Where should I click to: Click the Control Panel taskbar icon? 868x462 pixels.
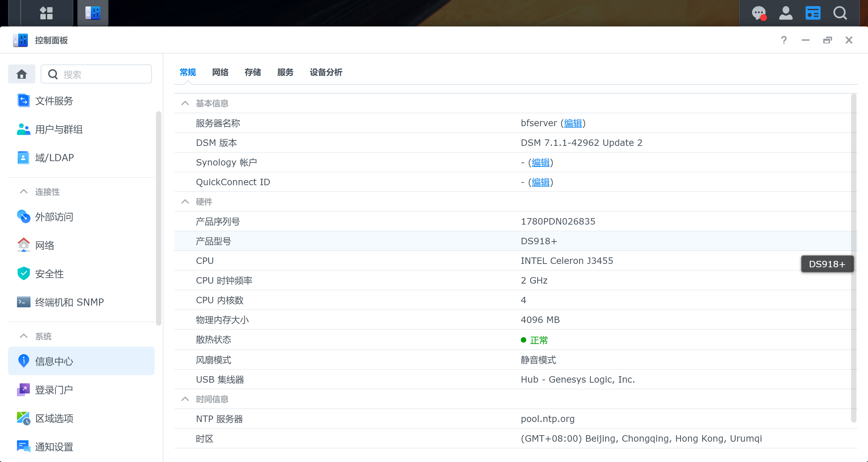[93, 13]
